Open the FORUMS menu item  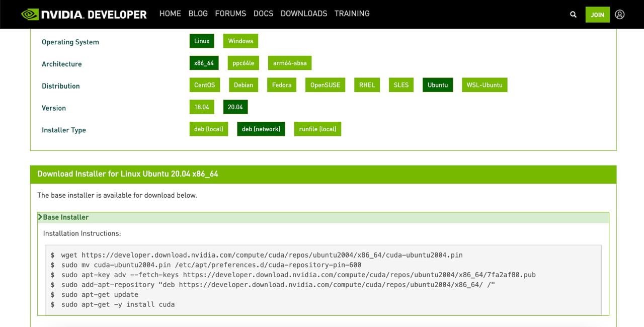pos(230,14)
